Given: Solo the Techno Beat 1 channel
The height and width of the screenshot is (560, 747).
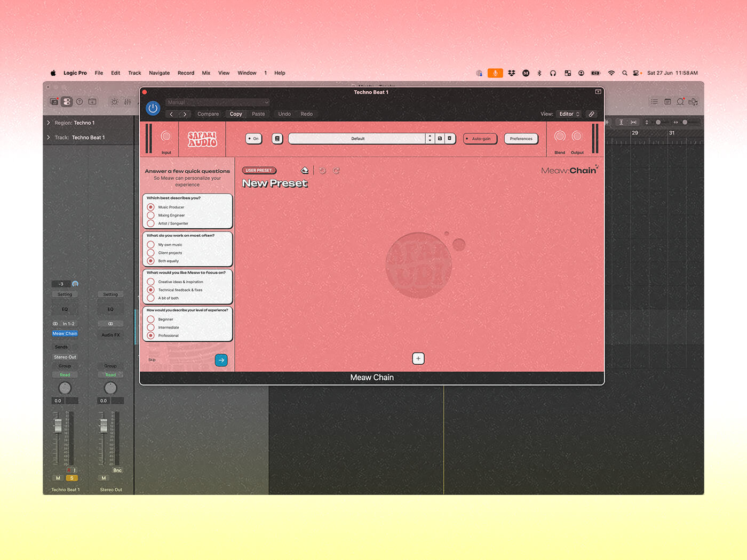Looking at the screenshot, I should point(71,478).
